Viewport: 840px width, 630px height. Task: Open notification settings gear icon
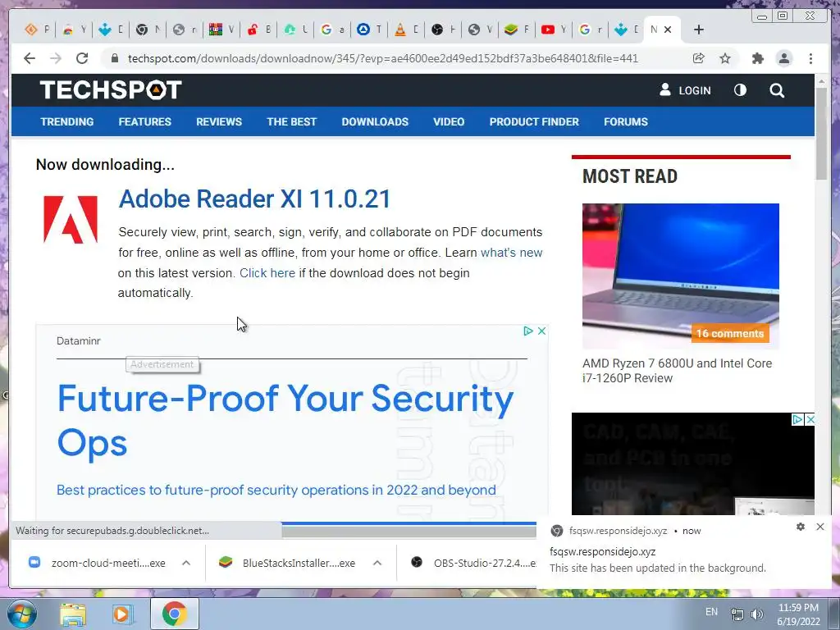click(x=801, y=527)
